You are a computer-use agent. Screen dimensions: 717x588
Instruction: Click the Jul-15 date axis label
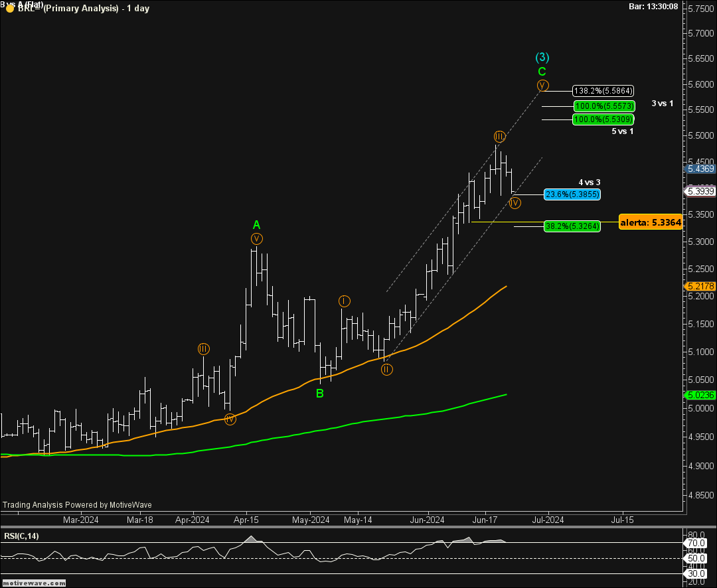[x=622, y=520]
